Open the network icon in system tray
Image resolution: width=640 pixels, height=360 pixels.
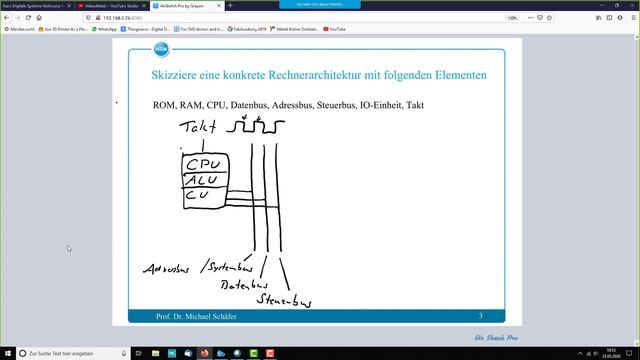coord(589,353)
